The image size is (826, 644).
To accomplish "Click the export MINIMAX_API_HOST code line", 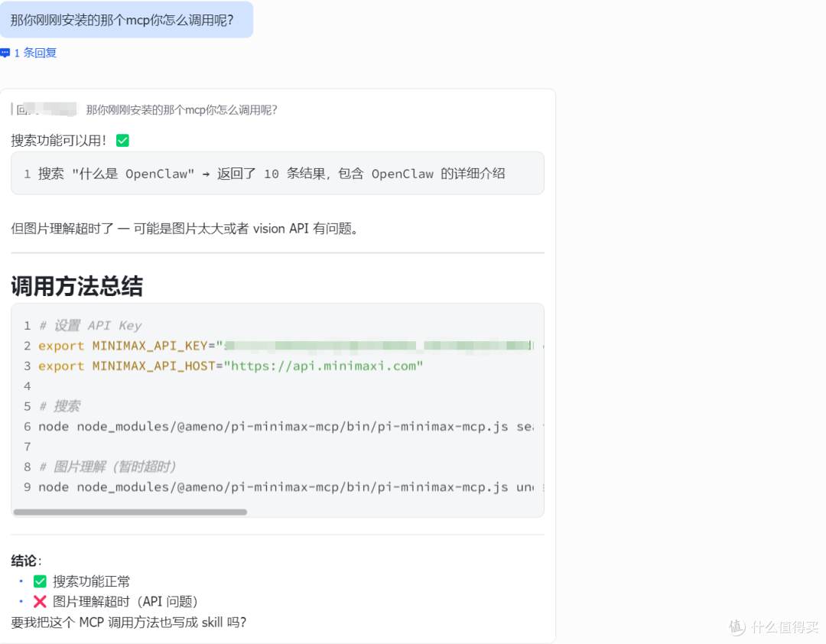I will 231,366.
